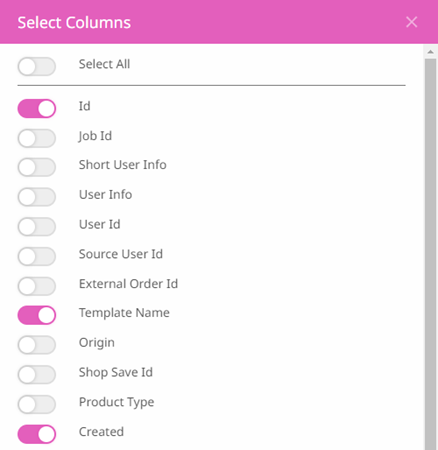Disable the Template Name column toggle
This screenshot has height=450, width=438.
37,315
